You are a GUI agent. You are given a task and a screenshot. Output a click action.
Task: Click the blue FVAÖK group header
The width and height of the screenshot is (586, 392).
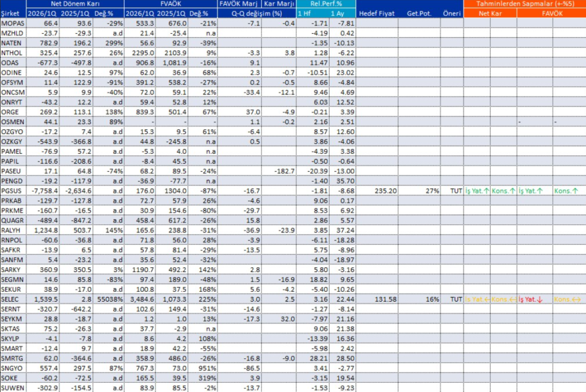click(x=171, y=4)
